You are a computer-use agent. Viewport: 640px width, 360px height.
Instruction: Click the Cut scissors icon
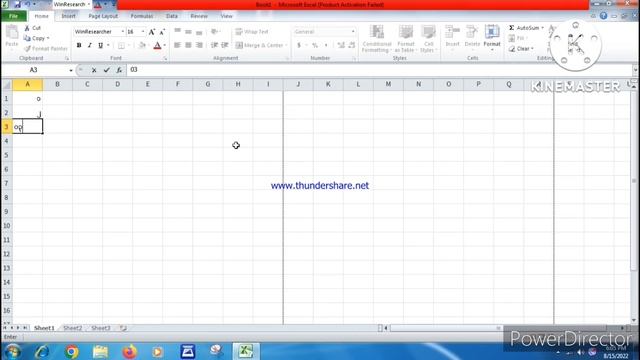coord(27,28)
